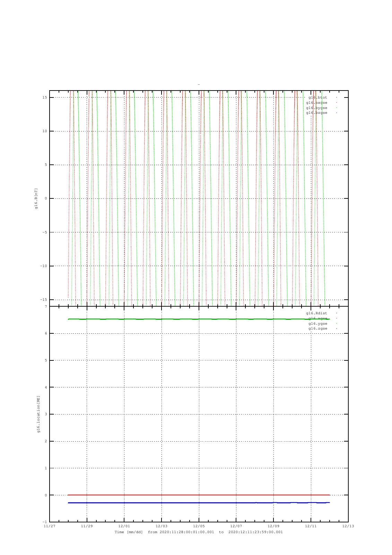Click the green line near 6.5 RE
392x555 pixels.
point(199,319)
